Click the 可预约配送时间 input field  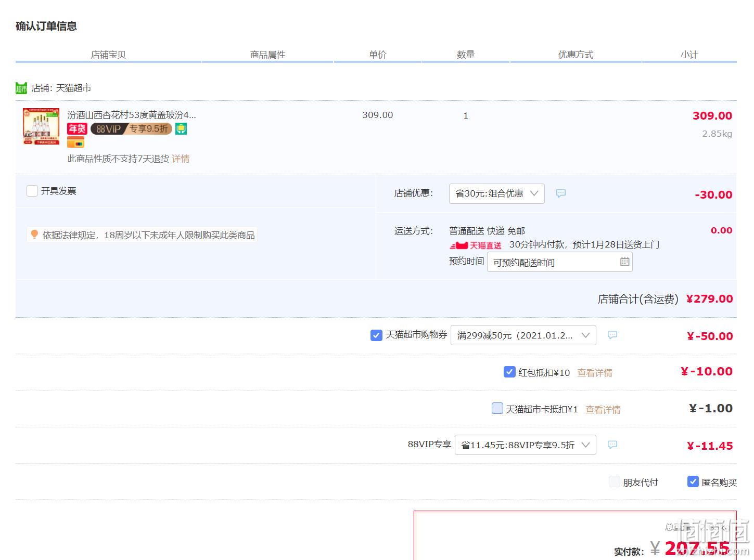(560, 262)
